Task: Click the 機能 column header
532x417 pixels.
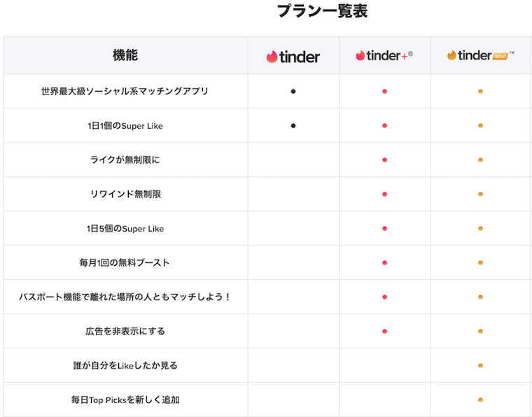Action: (x=125, y=55)
